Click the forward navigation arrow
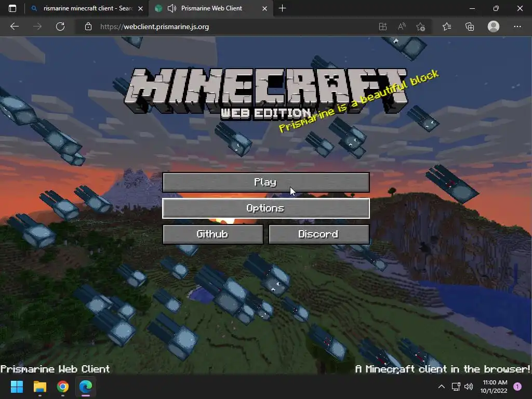 (x=37, y=26)
